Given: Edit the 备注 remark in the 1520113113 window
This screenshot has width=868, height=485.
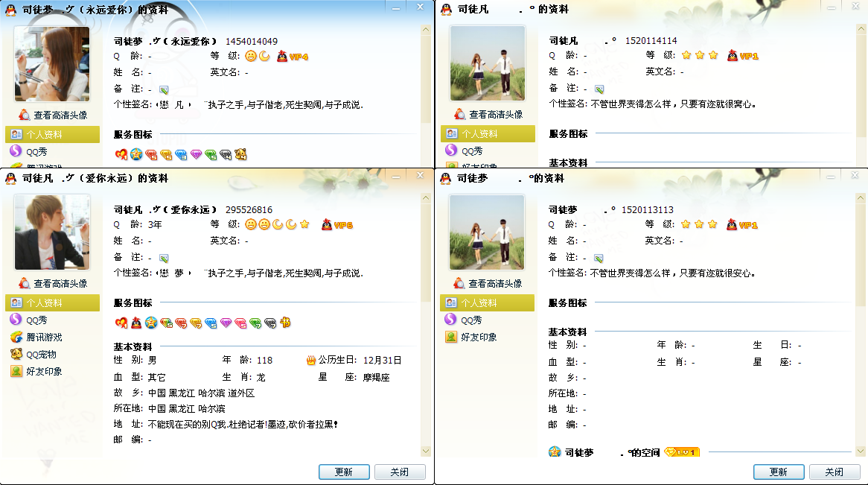Looking at the screenshot, I should pyautogui.click(x=599, y=259).
